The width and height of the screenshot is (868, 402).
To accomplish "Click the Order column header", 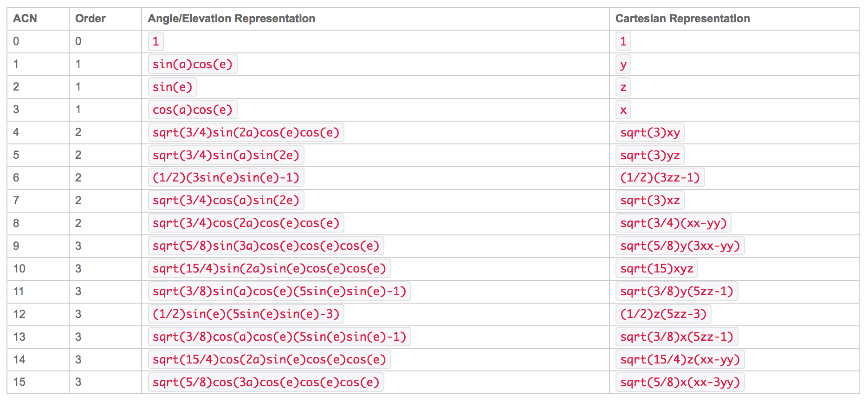I will pos(91,19).
